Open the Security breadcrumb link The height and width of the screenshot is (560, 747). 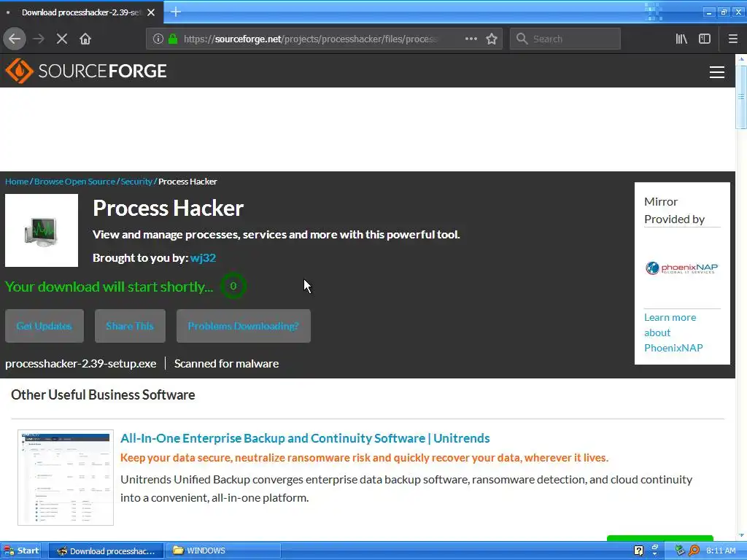click(x=136, y=182)
